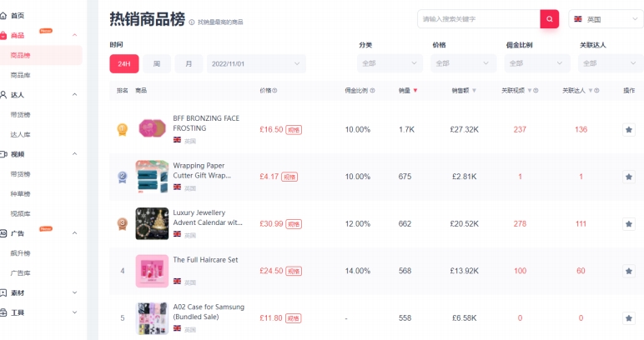
Task: Click the 规格 tag next to £16.50
Action: click(x=294, y=130)
